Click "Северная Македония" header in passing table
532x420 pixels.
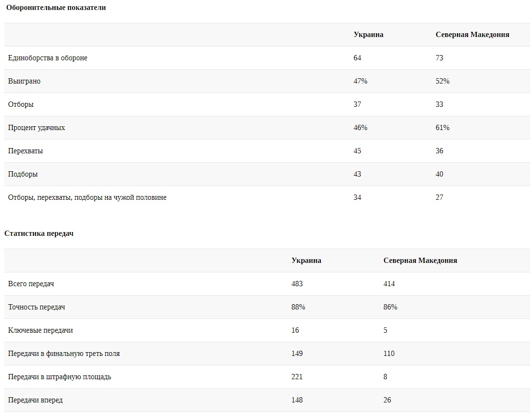click(420, 261)
